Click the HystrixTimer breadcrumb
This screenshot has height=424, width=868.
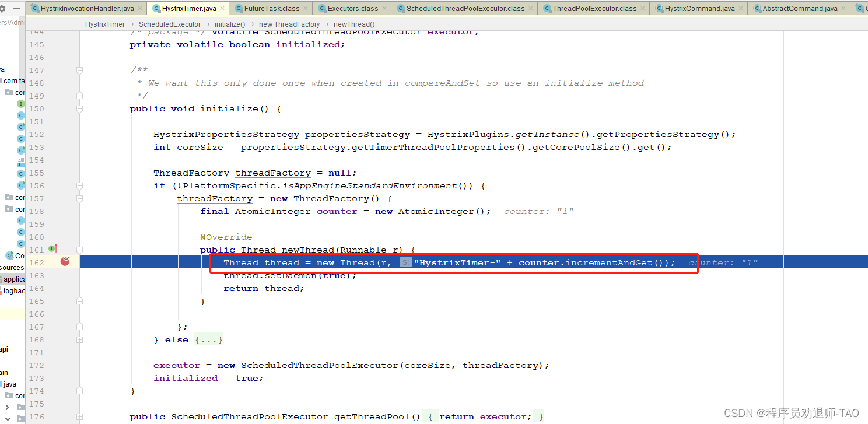pos(105,24)
